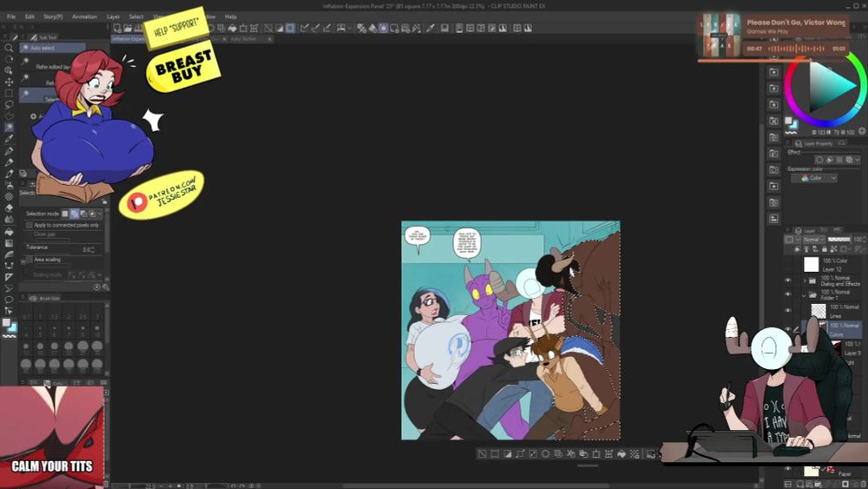This screenshot has width=868, height=489.
Task: Adjust the Tolerance slider
Action: 54,253
